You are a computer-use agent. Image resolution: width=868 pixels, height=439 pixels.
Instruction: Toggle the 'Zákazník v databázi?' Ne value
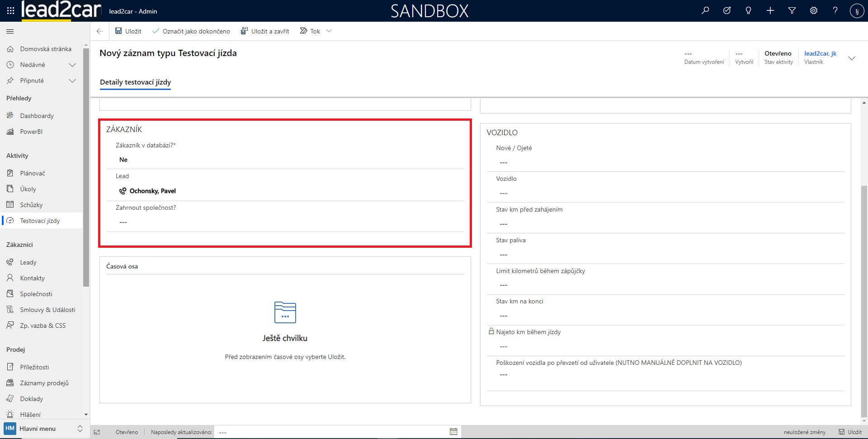pyautogui.click(x=123, y=160)
